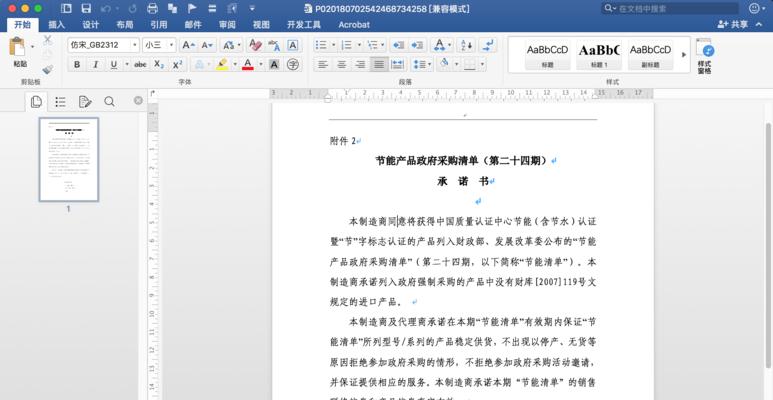The height and width of the screenshot is (400, 773).
Task: Click the Cut scissors icon
Action: 48,40
